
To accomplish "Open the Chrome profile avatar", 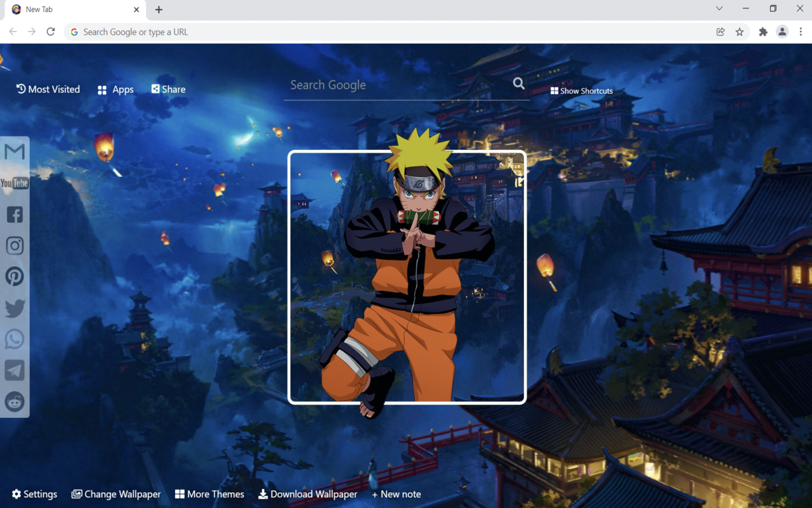I will 782,32.
